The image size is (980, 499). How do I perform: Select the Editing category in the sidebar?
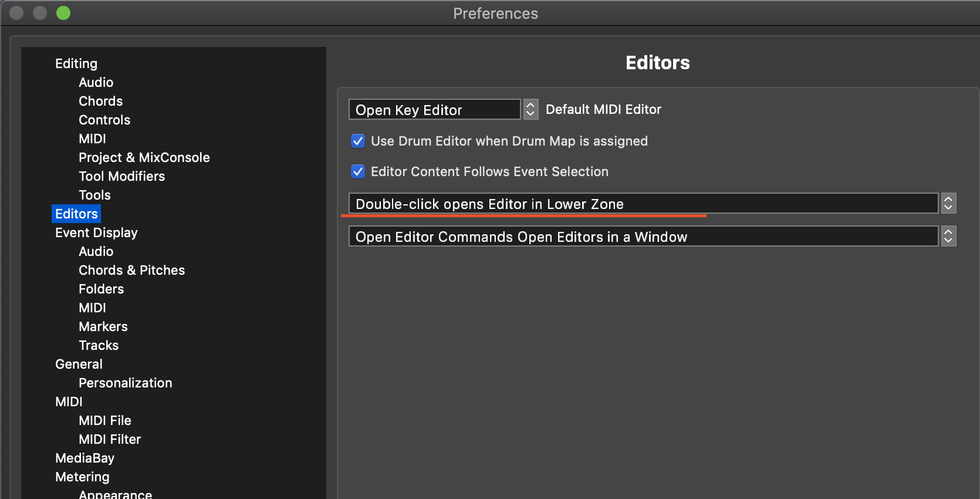76,63
